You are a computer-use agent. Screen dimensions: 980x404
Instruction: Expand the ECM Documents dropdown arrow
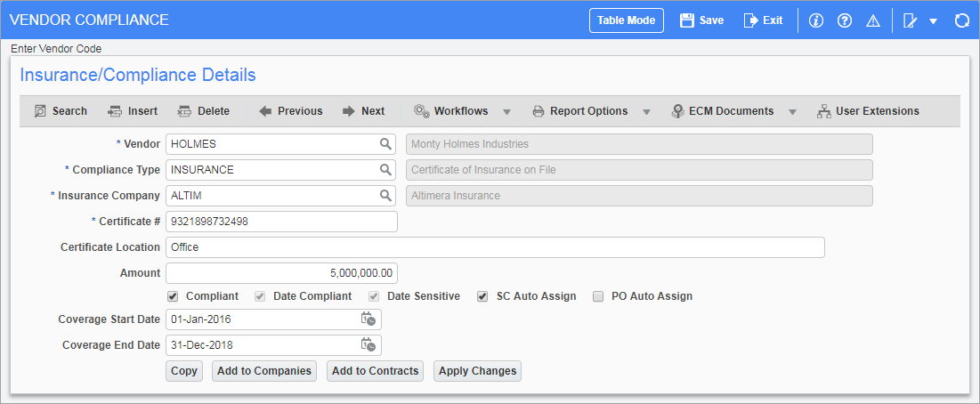(x=792, y=112)
